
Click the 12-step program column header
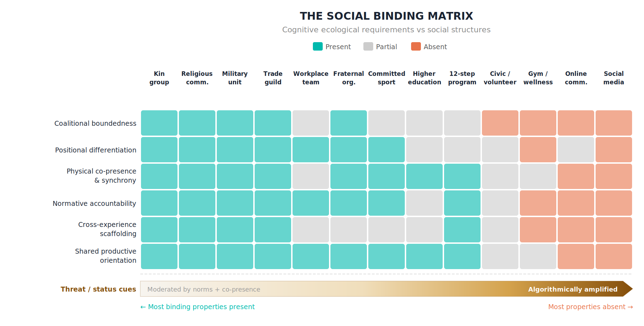462,78
